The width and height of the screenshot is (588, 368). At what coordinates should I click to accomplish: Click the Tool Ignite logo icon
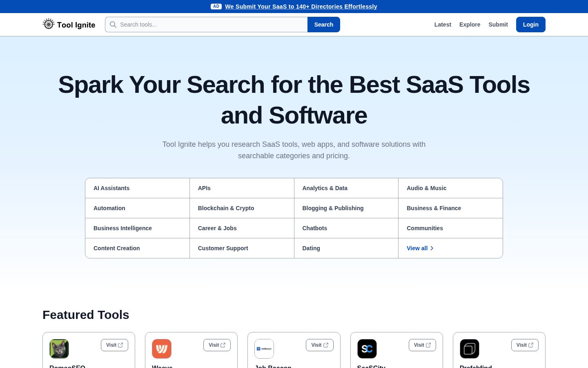49,24
